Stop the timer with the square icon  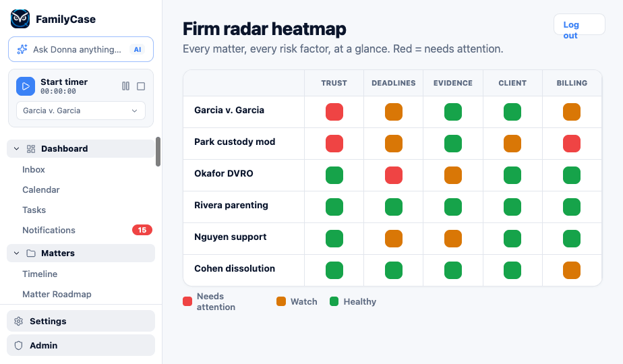(141, 86)
